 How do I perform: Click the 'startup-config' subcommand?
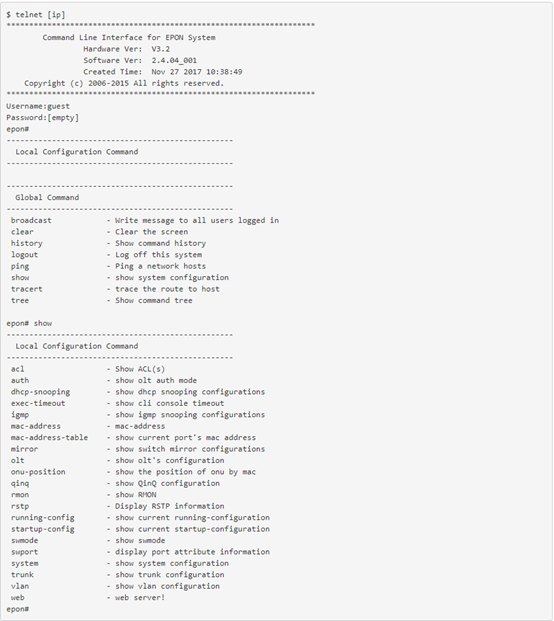coord(43,529)
